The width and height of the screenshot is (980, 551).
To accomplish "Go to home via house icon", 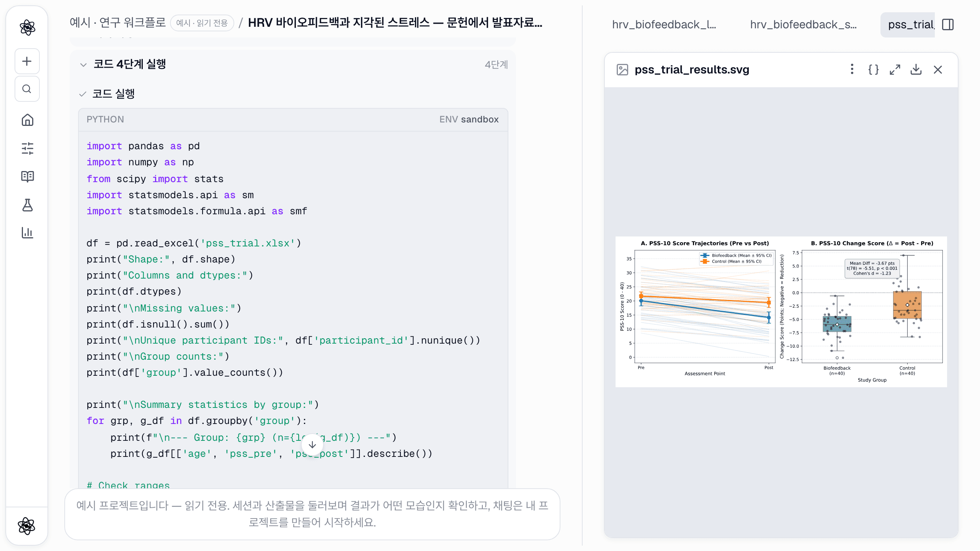I will [x=27, y=120].
